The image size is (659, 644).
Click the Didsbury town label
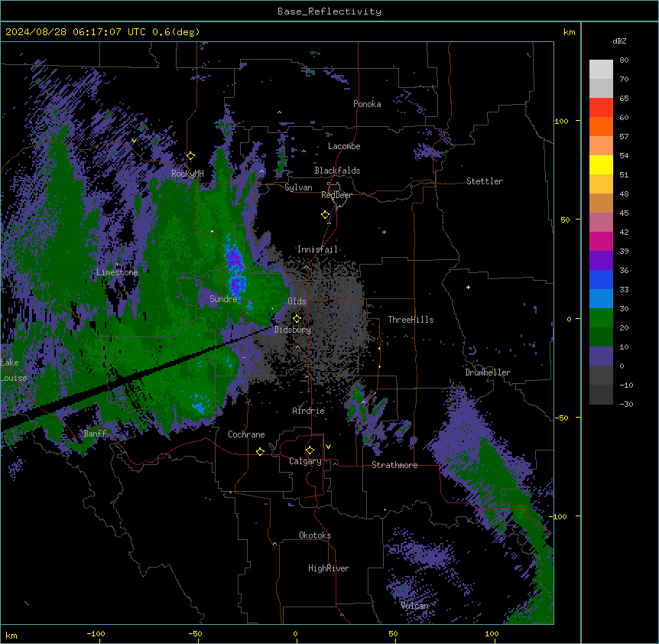coord(293,330)
